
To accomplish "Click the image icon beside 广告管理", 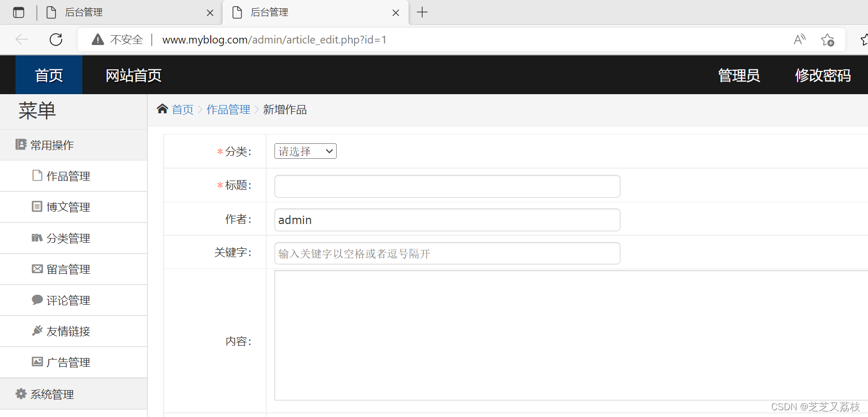I will (37, 362).
